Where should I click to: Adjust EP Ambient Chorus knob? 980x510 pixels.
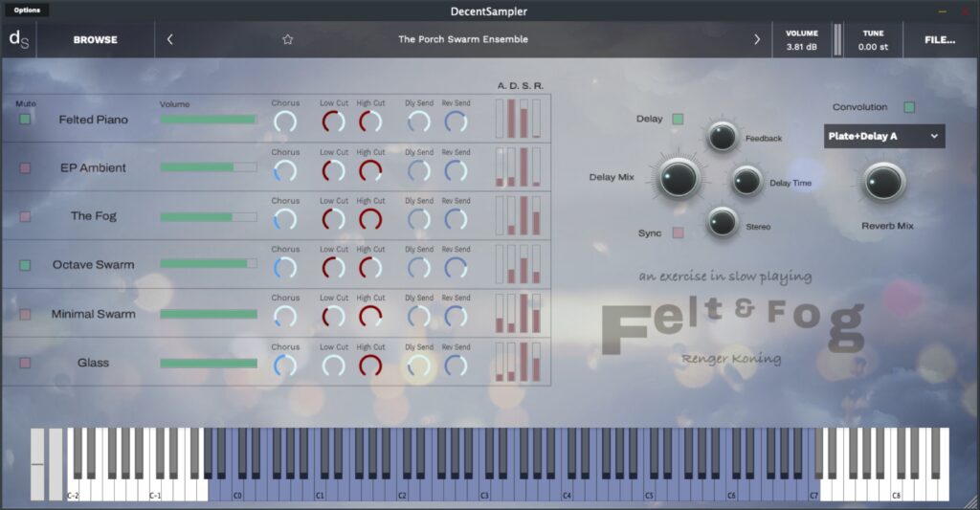click(x=285, y=170)
